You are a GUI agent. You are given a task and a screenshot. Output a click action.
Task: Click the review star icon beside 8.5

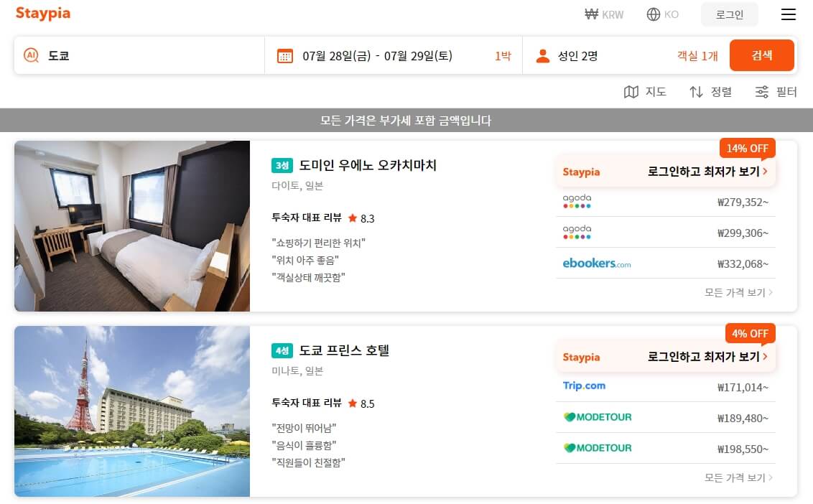(x=353, y=403)
